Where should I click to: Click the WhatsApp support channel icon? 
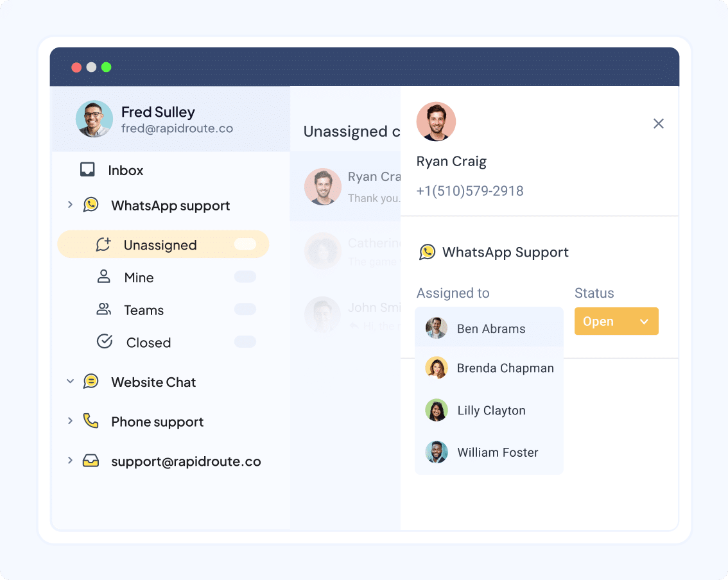[x=92, y=205]
